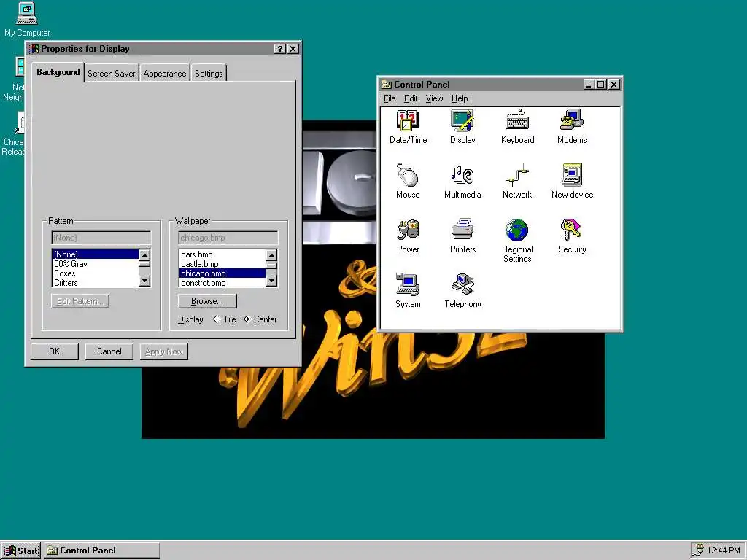Switch to the Appearance tab
Screen dimensions: 747x560
pos(165,74)
